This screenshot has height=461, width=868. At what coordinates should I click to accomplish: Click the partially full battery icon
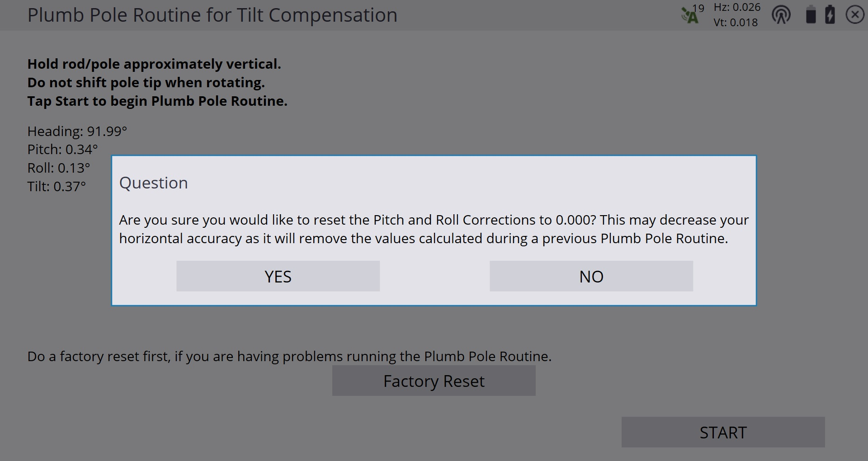tap(811, 15)
